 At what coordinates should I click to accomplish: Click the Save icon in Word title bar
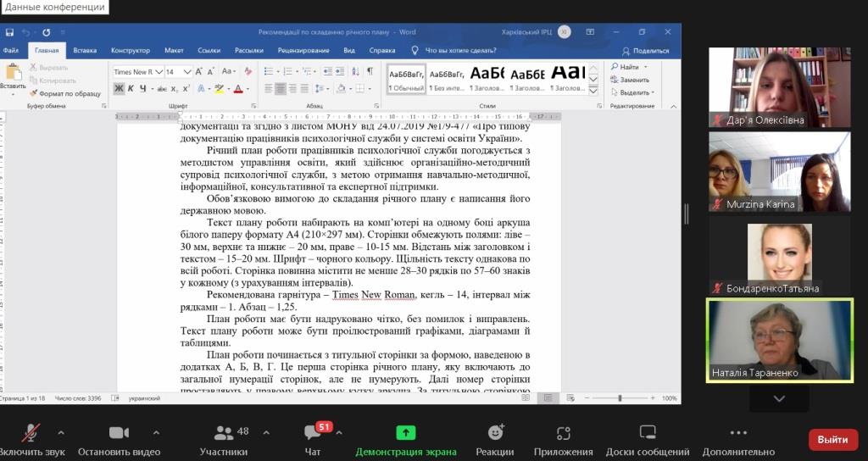(9, 33)
